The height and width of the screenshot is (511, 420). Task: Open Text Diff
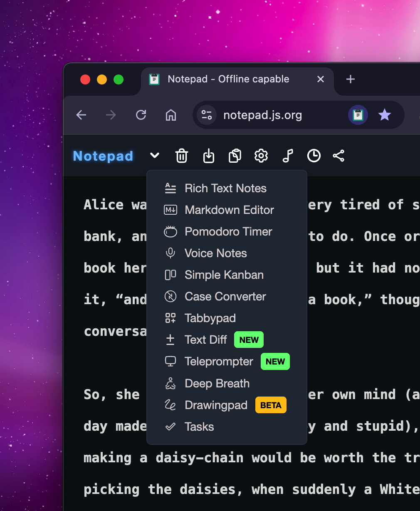click(x=227, y=340)
